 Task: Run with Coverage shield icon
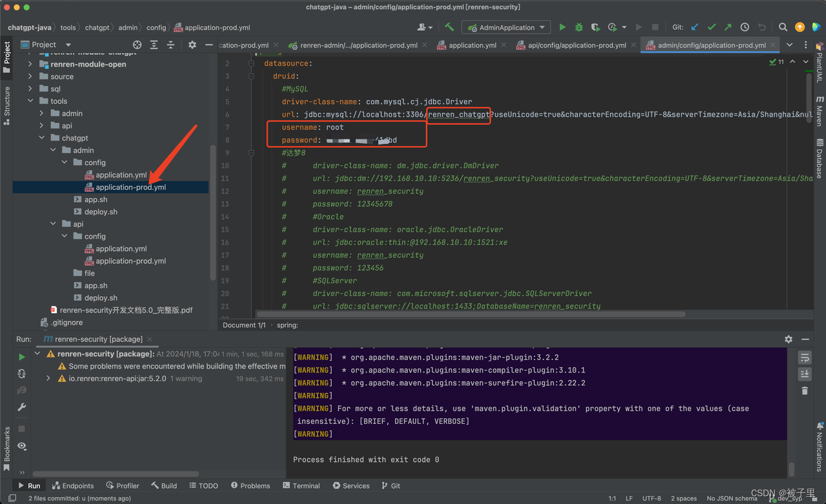tap(595, 27)
